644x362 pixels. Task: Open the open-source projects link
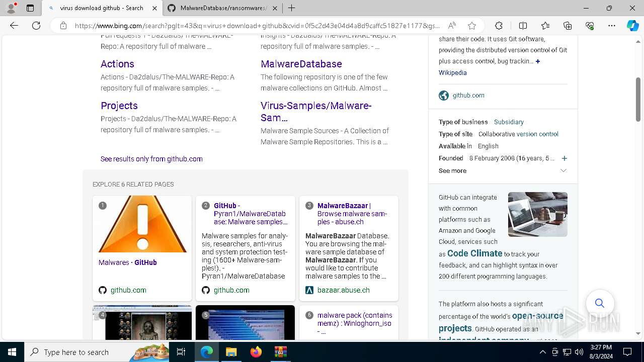click(x=501, y=322)
